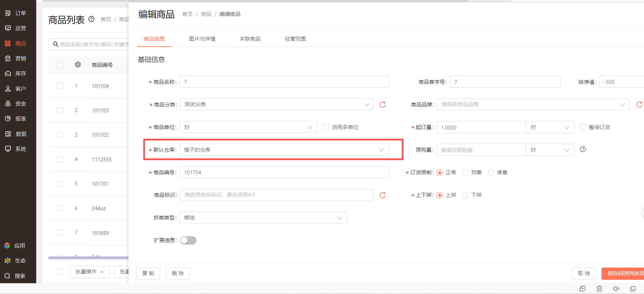Open the 资金 funds sidebar icon
The width and height of the screenshot is (644, 294).
pos(8,104)
